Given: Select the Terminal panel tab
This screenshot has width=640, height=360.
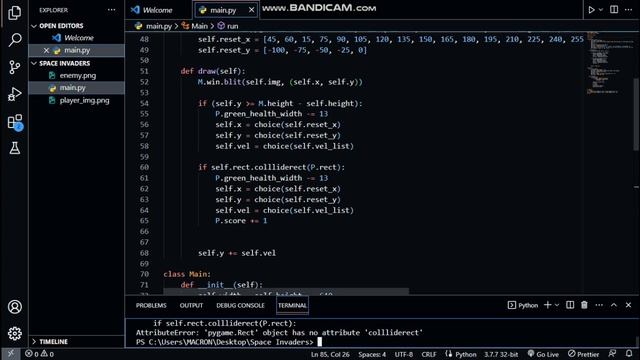Looking at the screenshot, I should (x=292, y=305).
